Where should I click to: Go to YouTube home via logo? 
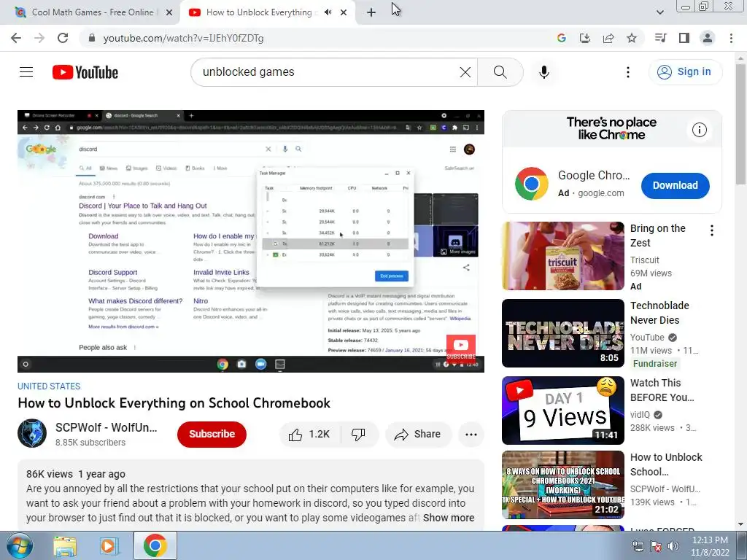[85, 72]
